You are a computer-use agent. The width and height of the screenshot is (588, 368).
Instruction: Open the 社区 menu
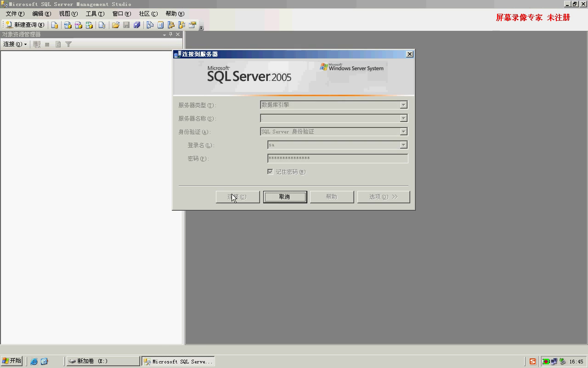pyautogui.click(x=148, y=14)
